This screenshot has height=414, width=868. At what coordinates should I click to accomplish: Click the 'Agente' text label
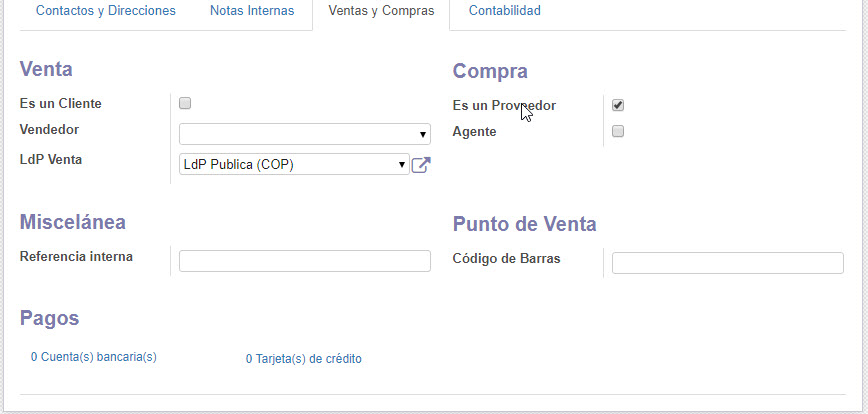pos(474,131)
